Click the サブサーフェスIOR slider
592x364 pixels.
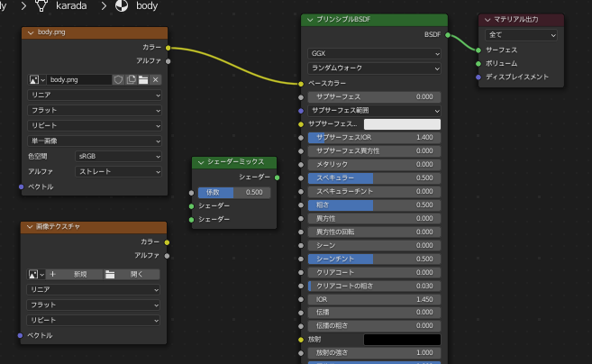tap(374, 138)
